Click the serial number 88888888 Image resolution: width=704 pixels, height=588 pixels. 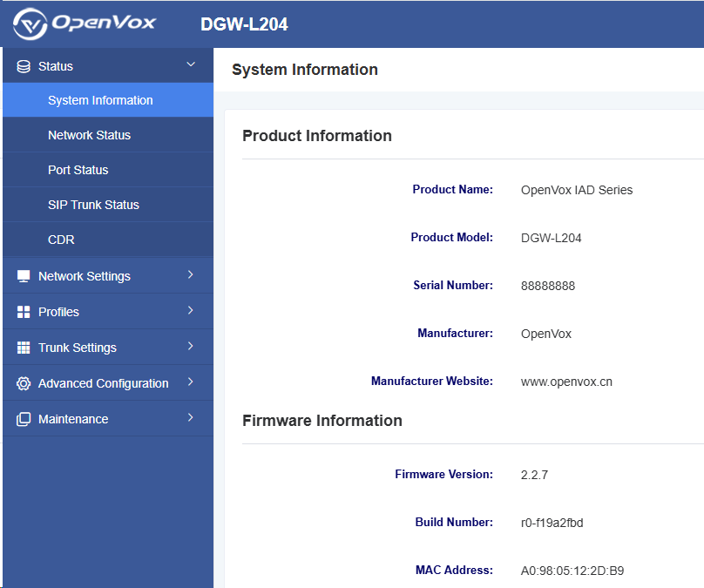[548, 286]
